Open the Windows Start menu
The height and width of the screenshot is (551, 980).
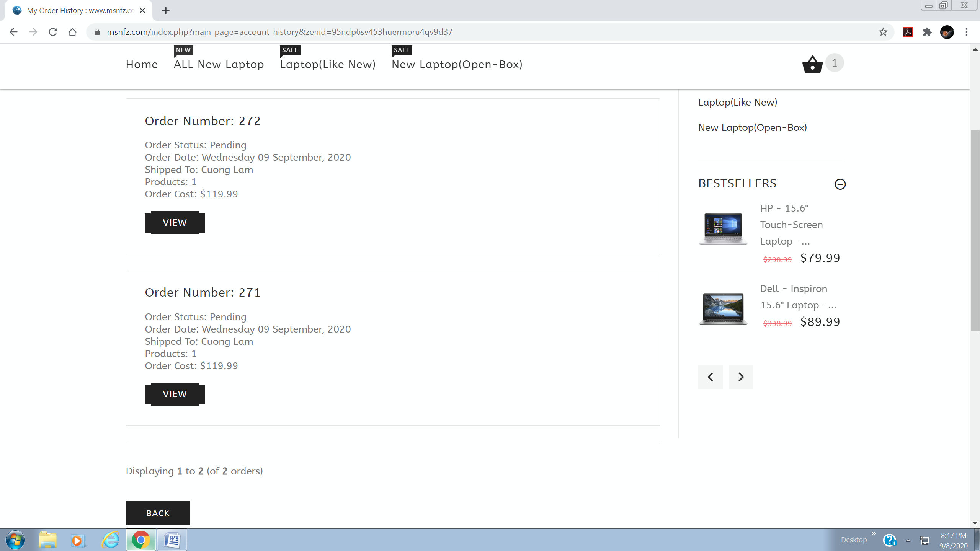pyautogui.click(x=15, y=540)
